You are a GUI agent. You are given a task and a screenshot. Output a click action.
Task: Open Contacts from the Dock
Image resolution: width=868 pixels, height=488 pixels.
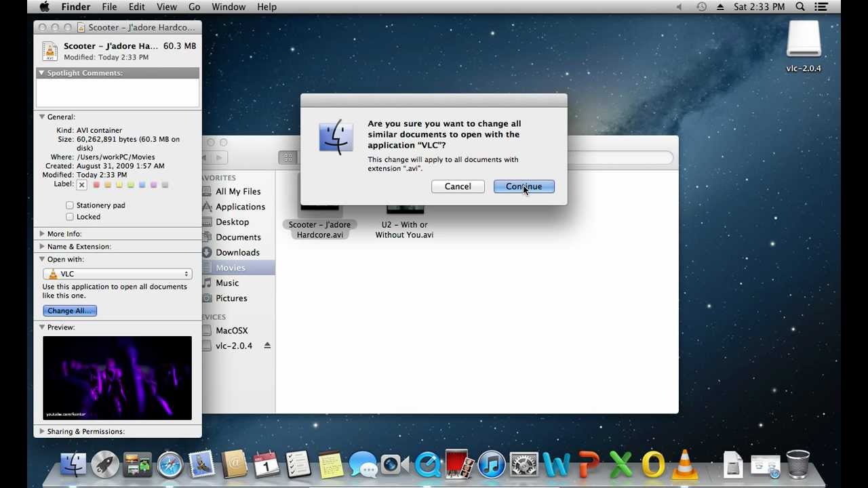pos(235,465)
